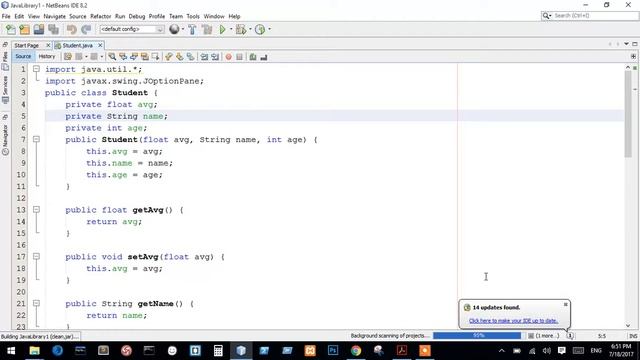640x360 pixels.
Task: Click the Debug Project icon
Action: [x=241, y=29]
